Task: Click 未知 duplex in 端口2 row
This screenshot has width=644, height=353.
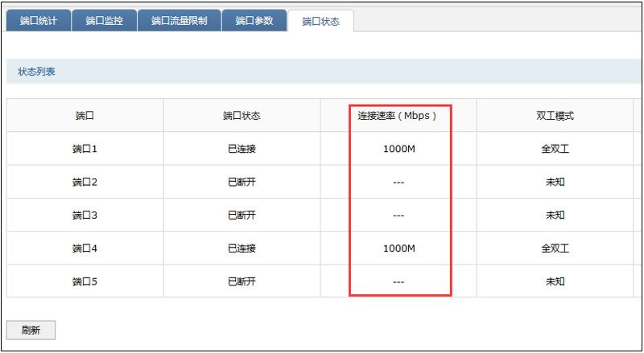Action: pyautogui.click(x=555, y=182)
